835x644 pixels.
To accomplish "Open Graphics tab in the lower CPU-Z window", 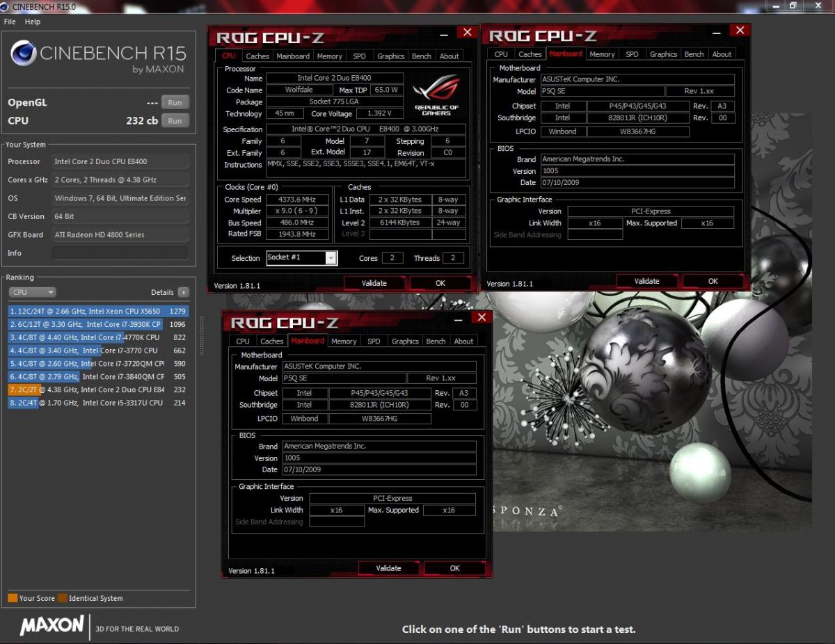I will pyautogui.click(x=405, y=341).
